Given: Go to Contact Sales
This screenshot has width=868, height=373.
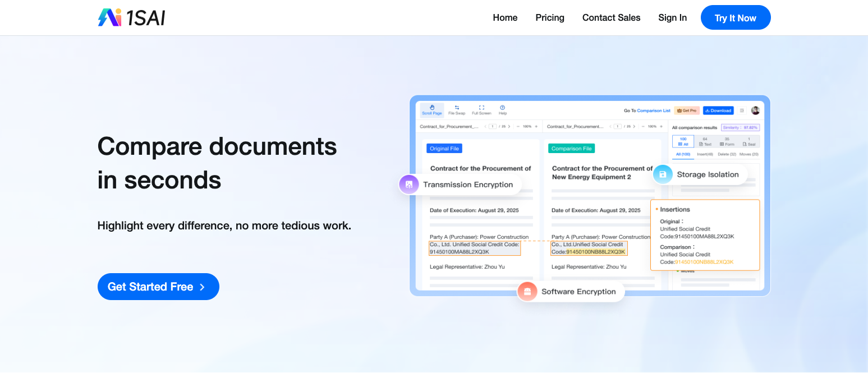Looking at the screenshot, I should [x=611, y=18].
